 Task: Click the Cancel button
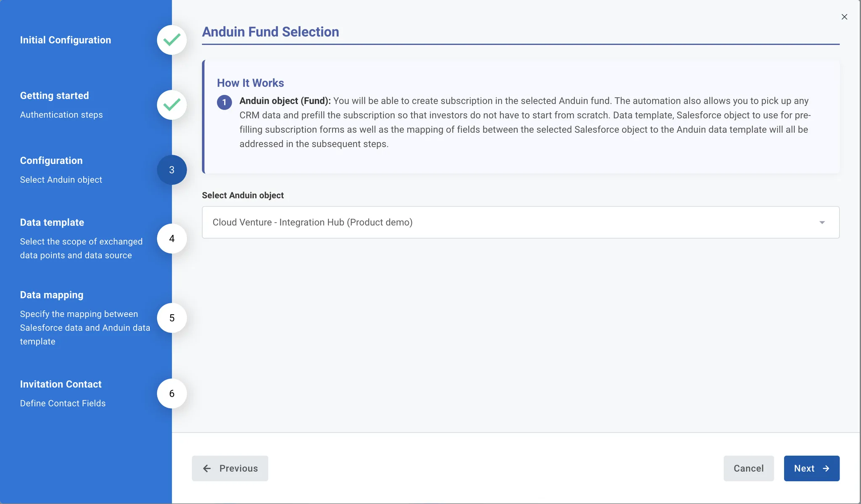[748, 468]
